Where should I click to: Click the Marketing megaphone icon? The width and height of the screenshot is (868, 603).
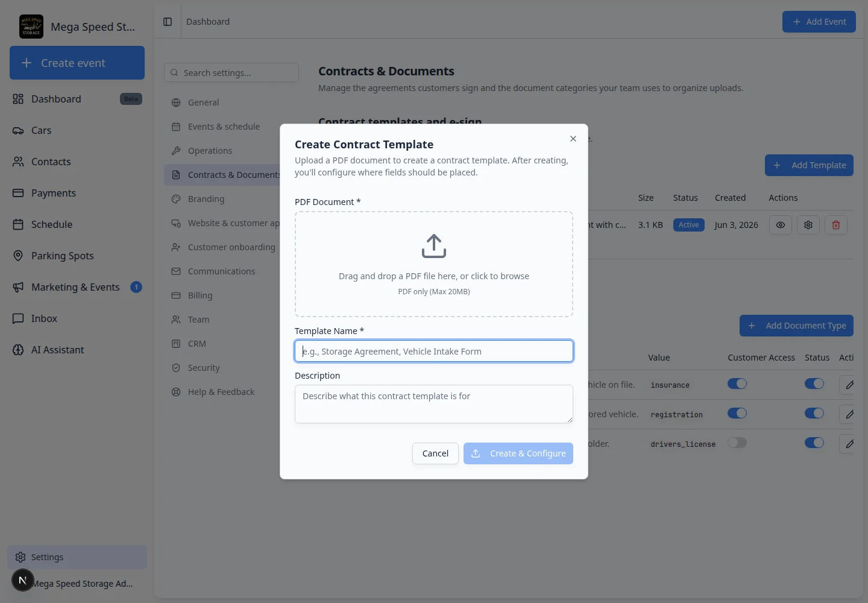18,287
